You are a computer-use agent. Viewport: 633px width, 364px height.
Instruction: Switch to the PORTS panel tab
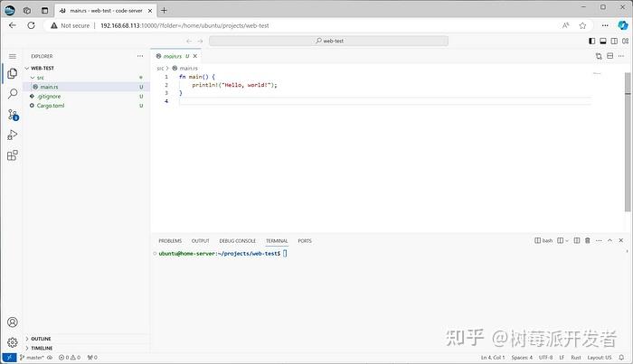[x=305, y=240]
